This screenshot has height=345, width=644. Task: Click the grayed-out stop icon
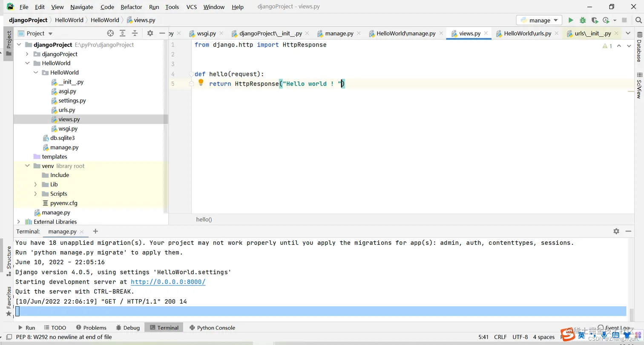coord(624,20)
